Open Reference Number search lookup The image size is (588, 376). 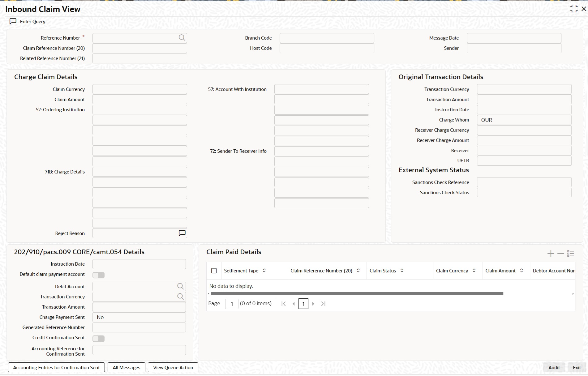pyautogui.click(x=182, y=38)
